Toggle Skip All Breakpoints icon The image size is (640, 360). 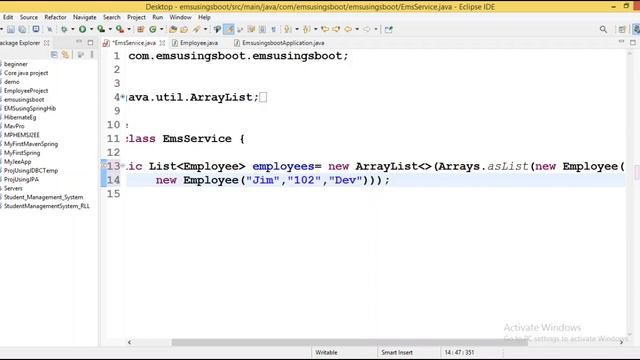point(49,29)
